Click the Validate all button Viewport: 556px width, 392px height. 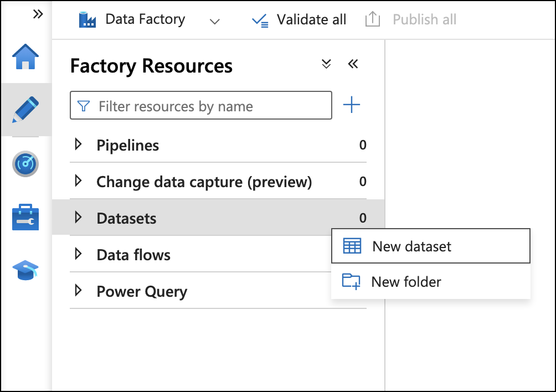(299, 20)
